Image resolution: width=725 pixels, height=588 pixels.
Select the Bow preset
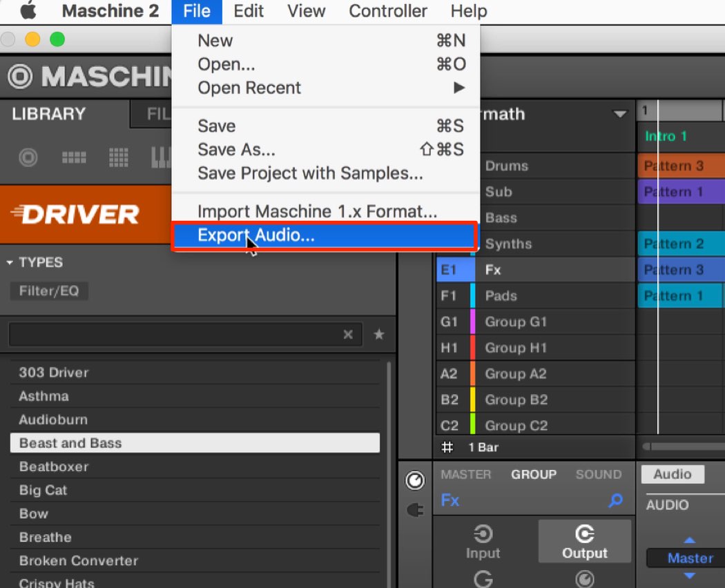click(x=195, y=513)
